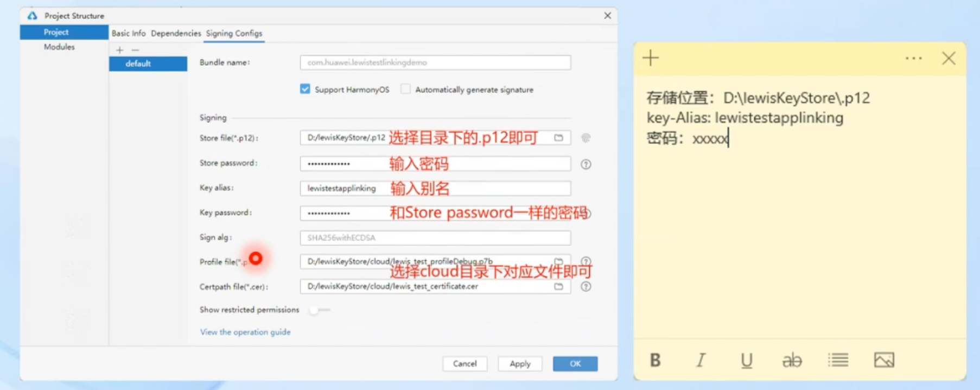Browse folder for Certpath file

click(558, 286)
